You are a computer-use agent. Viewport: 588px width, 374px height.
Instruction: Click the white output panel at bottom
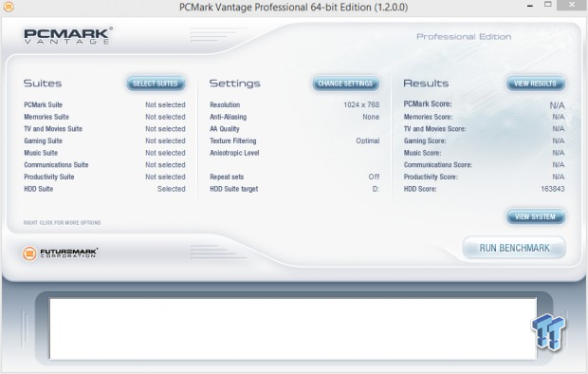pos(292,328)
